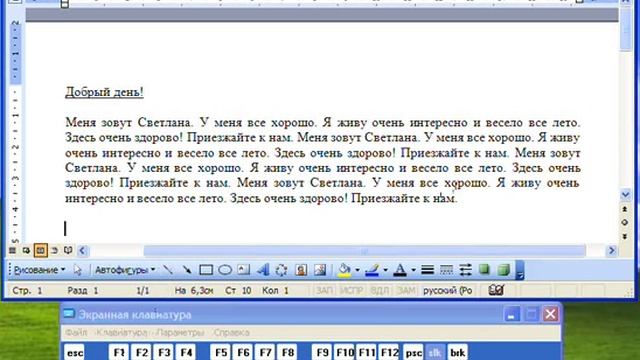640x360 pixels.
Task: Apply Fill Color paint bucket
Action: tap(344, 270)
